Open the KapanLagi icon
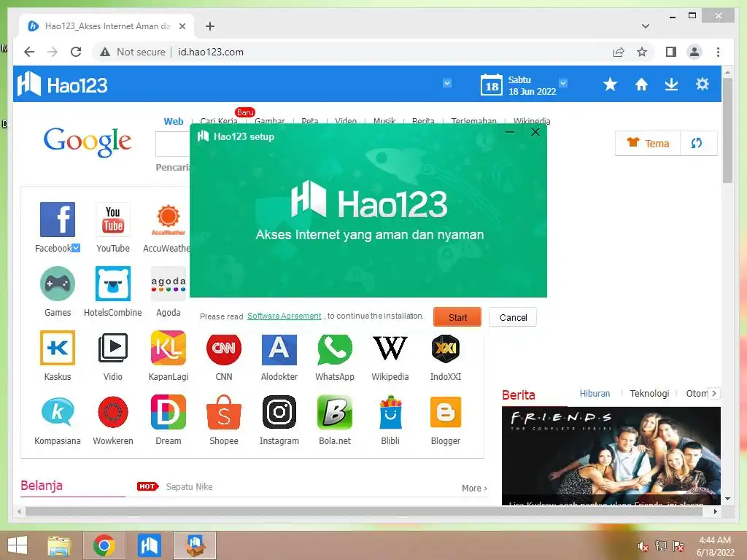 pyautogui.click(x=169, y=348)
